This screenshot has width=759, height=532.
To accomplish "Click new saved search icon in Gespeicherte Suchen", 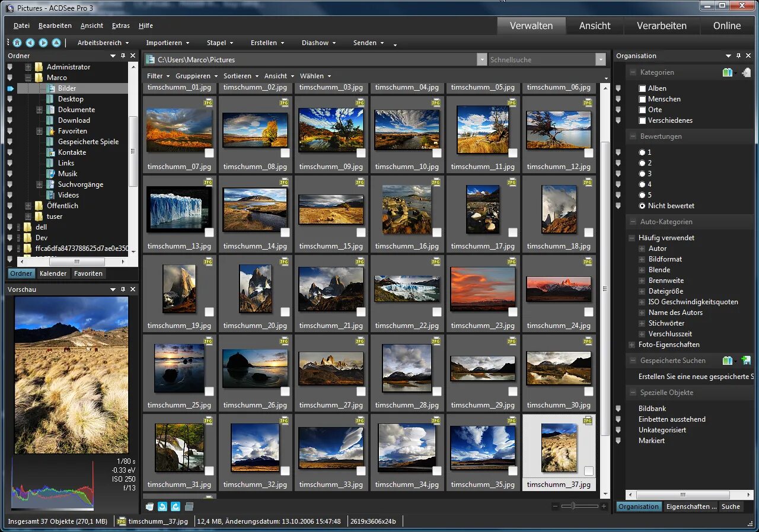I will (x=746, y=361).
